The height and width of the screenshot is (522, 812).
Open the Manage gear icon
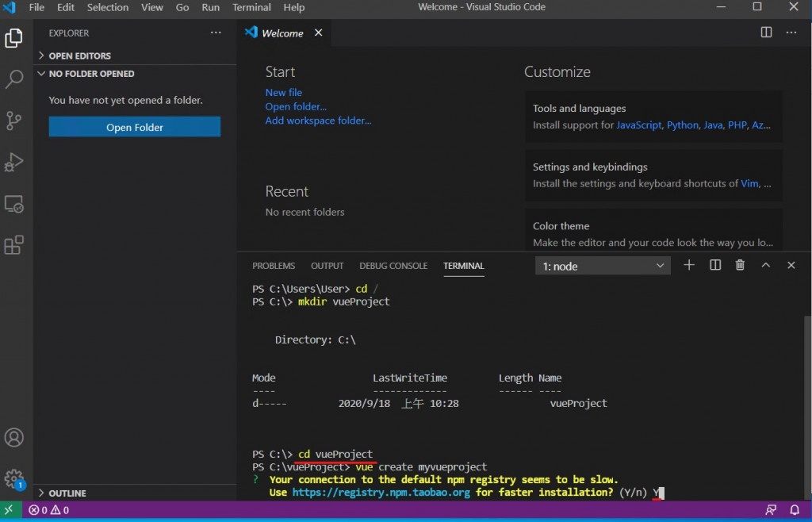14,479
